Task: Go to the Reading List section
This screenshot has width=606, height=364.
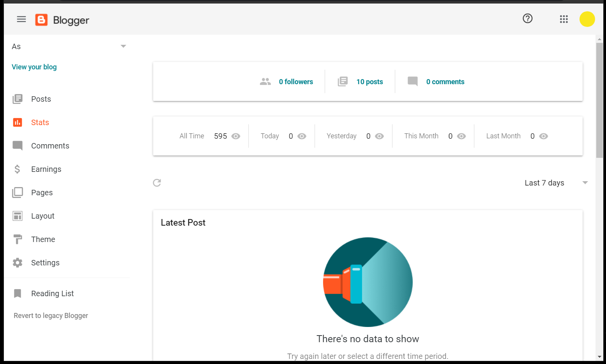Action: pos(52,293)
